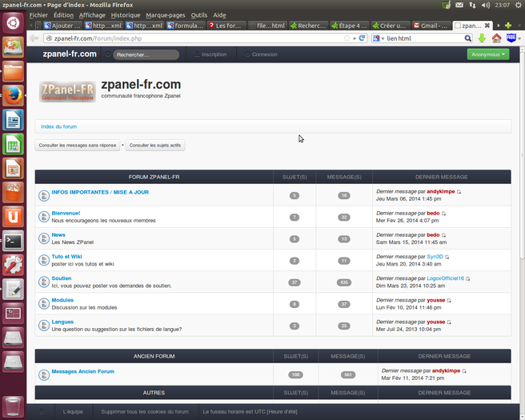Switch to 'Étape 4' tab
The height and width of the screenshot is (420, 525).
click(349, 26)
